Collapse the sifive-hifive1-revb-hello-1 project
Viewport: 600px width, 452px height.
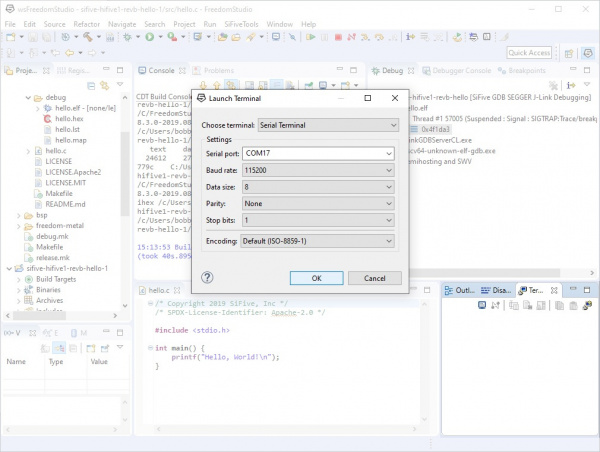point(9,269)
